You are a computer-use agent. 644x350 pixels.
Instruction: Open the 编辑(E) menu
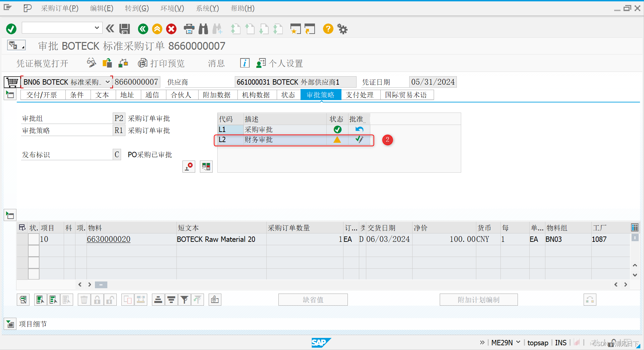coord(102,8)
